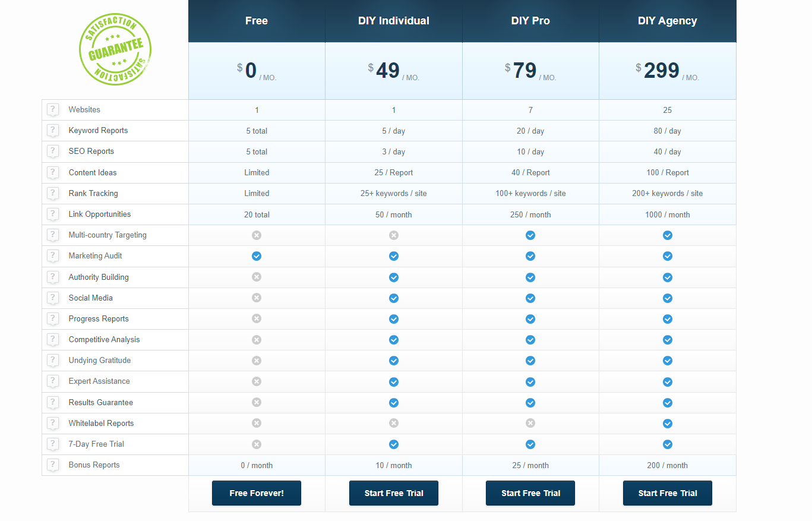The width and height of the screenshot is (812, 521).
Task: Start Free Trial for DIY Individual
Action: click(394, 493)
